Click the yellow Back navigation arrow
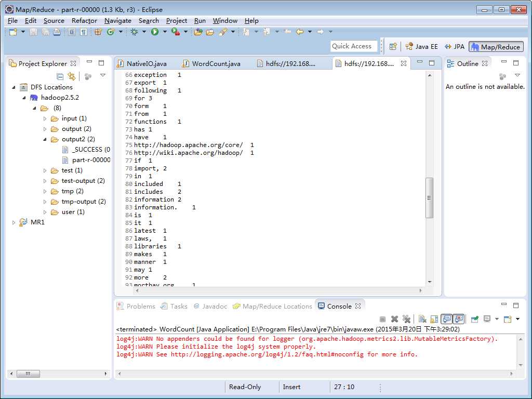Screen dimensions: 532x399 [299, 32]
